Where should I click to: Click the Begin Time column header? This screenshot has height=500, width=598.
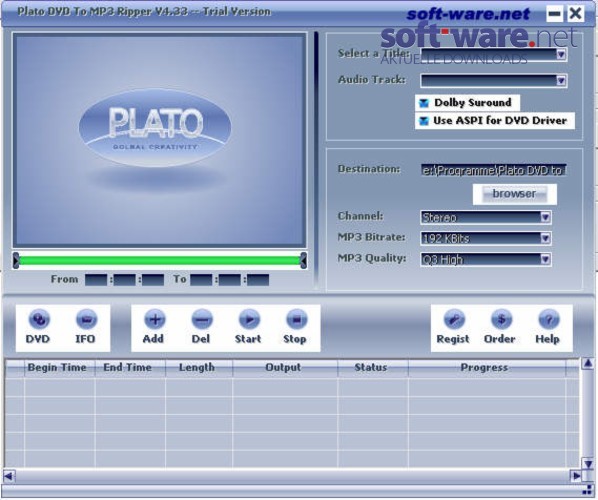[60, 368]
